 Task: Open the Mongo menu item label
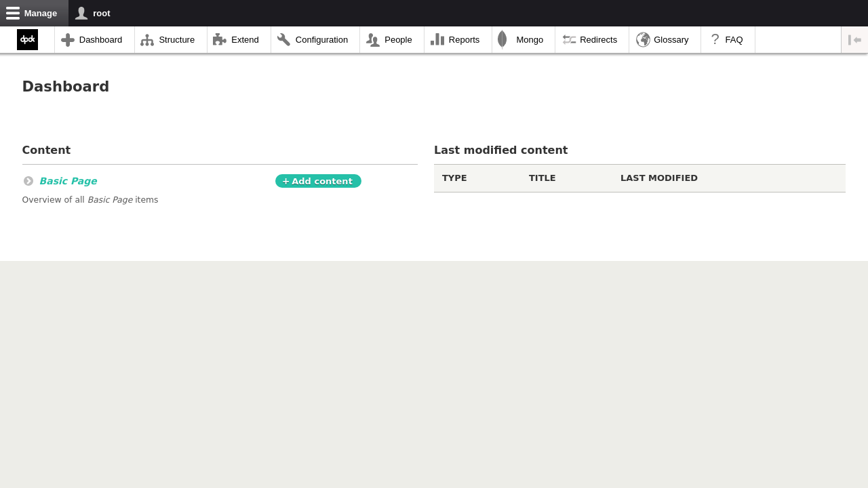click(530, 40)
